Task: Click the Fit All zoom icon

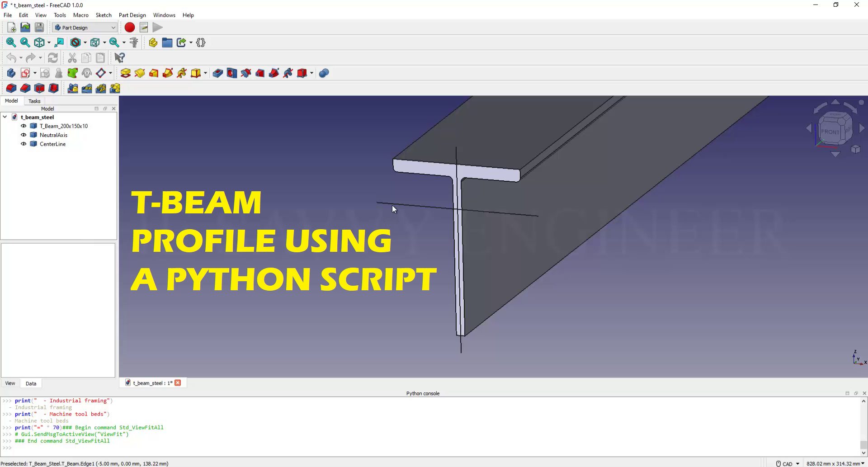Action: (x=11, y=42)
